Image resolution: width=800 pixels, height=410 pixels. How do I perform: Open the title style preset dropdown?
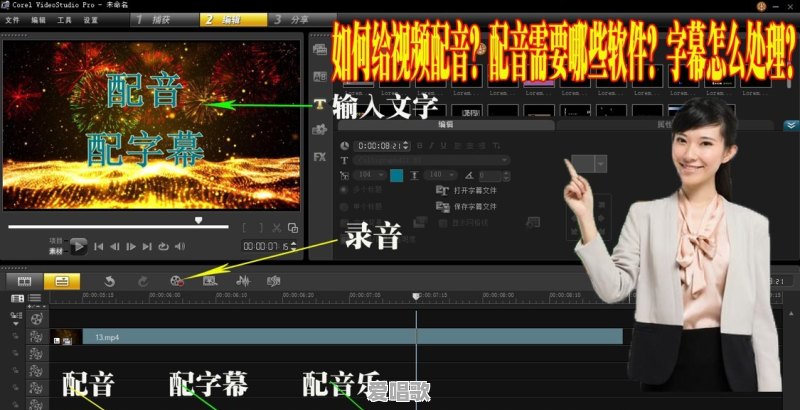click(601, 164)
